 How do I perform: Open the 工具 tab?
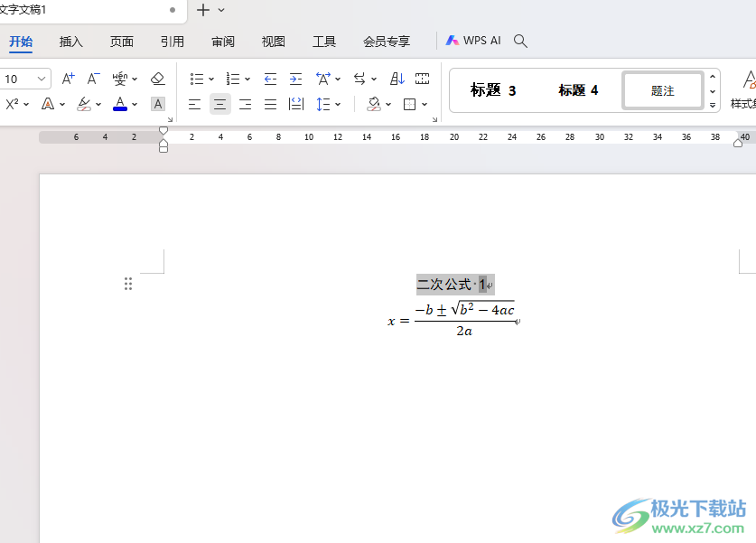coord(324,42)
